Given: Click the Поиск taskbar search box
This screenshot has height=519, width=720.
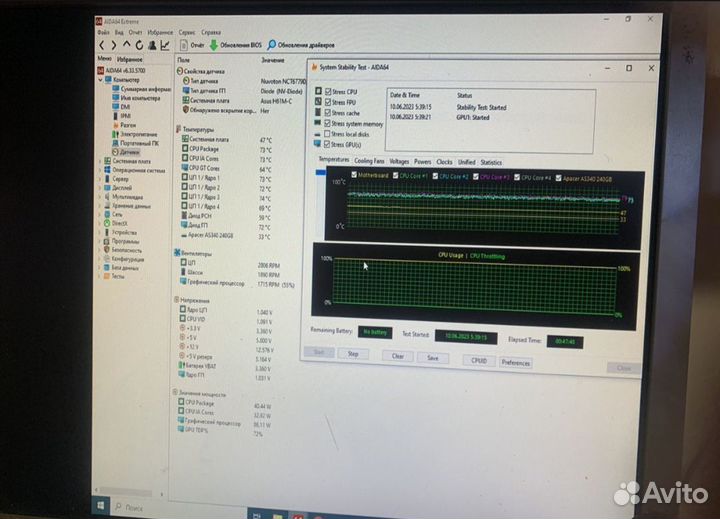Looking at the screenshot, I should pyautogui.click(x=179, y=507).
